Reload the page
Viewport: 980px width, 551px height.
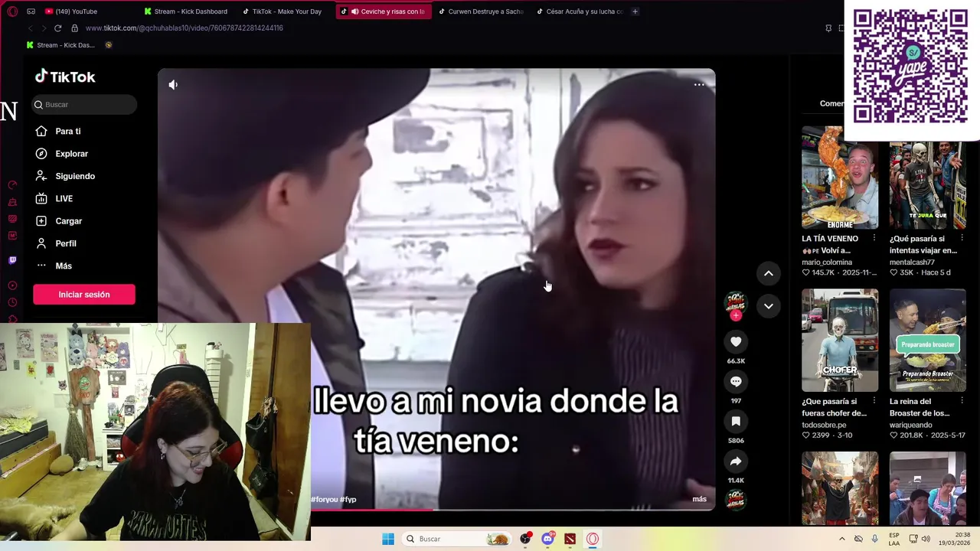57,28
